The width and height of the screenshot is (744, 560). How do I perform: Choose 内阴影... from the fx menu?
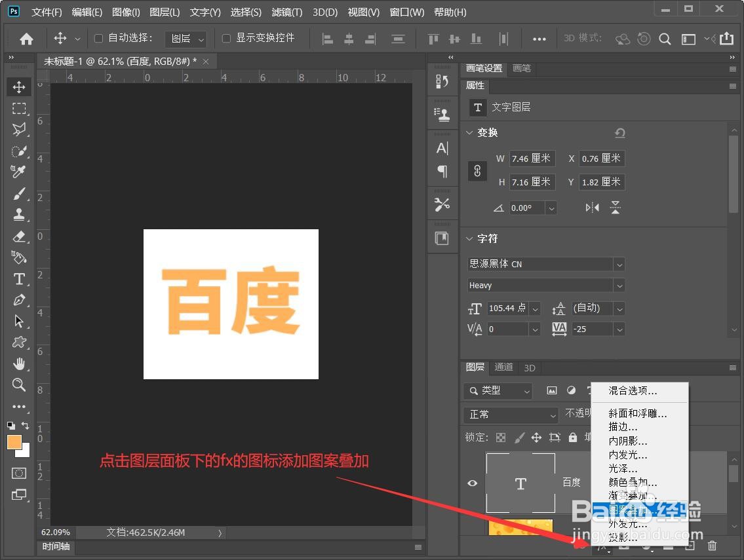coord(628,441)
